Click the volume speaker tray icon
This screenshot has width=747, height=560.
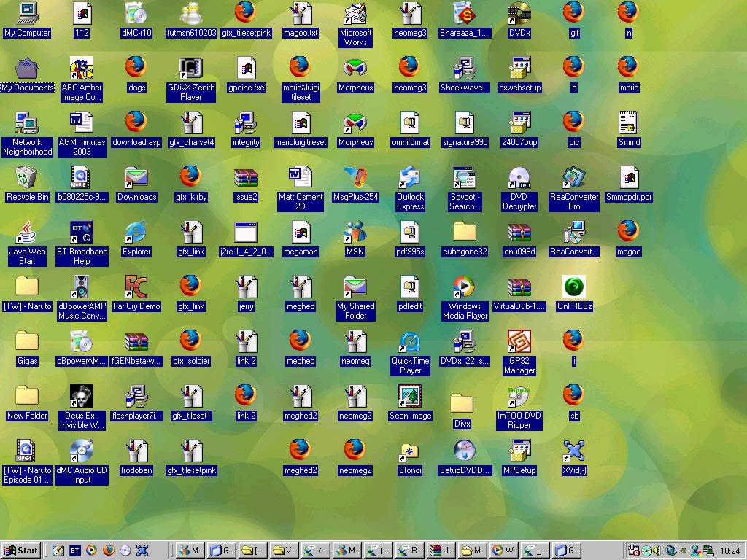[x=657, y=551]
